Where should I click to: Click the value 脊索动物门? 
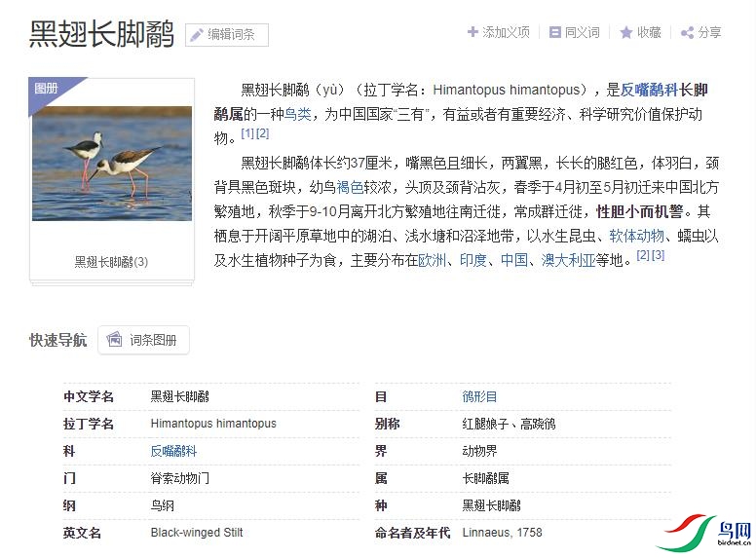pyautogui.click(x=180, y=478)
